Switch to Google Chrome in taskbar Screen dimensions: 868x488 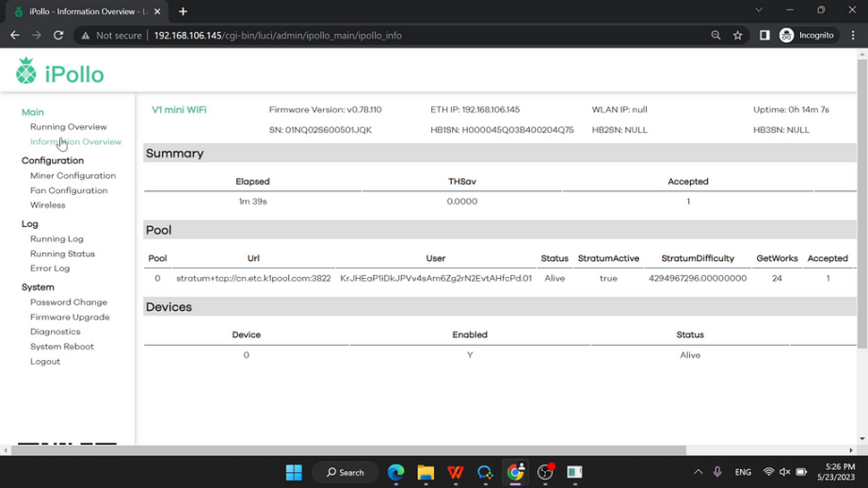[515, 473]
